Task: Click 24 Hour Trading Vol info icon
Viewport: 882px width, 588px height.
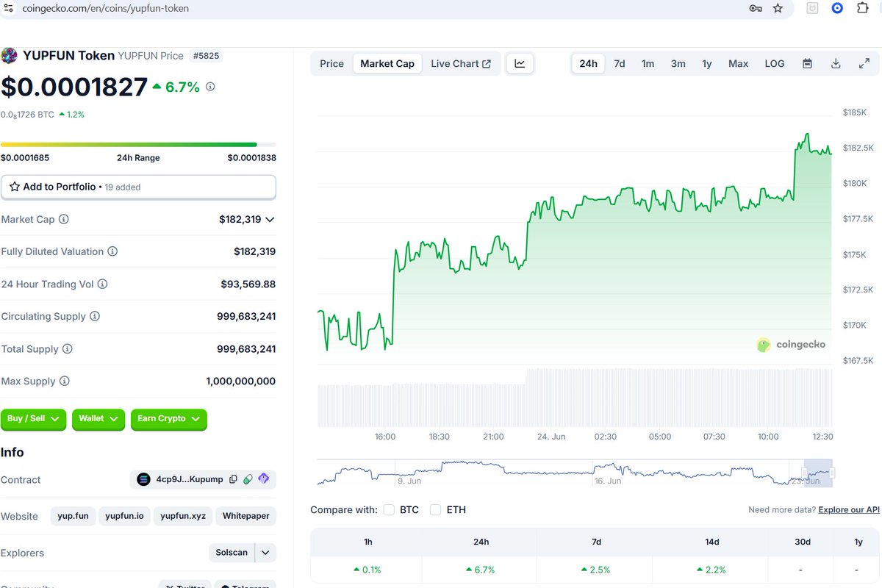Action: (103, 284)
